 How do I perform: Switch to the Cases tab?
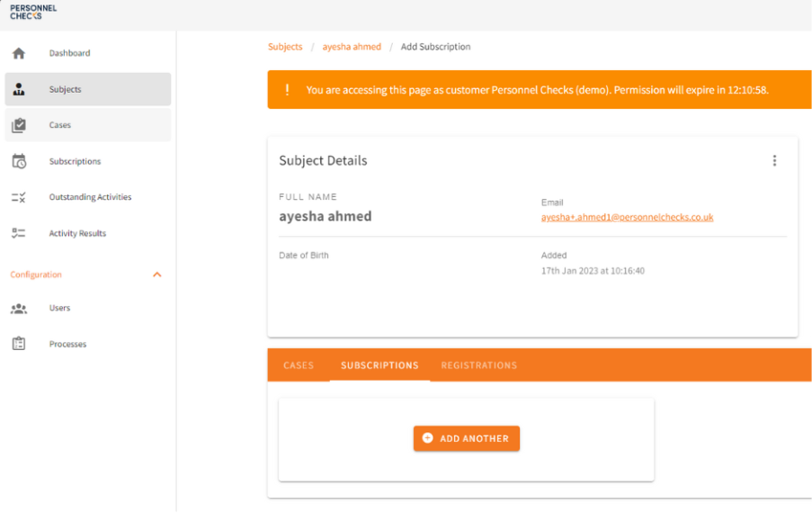299,365
